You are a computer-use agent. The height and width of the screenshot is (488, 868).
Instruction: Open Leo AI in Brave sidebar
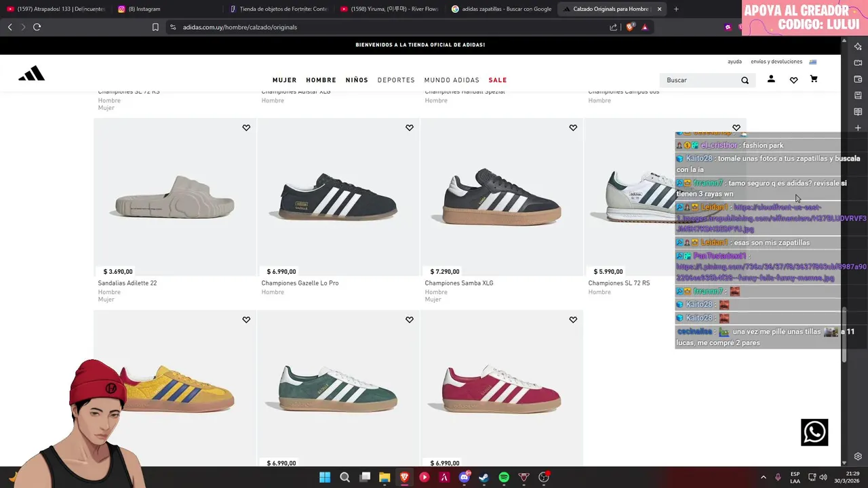(x=858, y=47)
